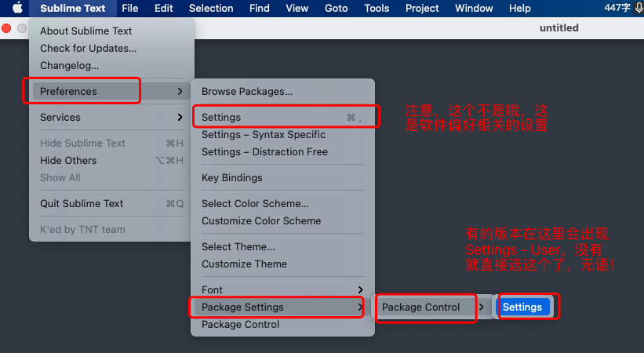Open Changelog... entry
644x353 pixels.
point(111,65)
